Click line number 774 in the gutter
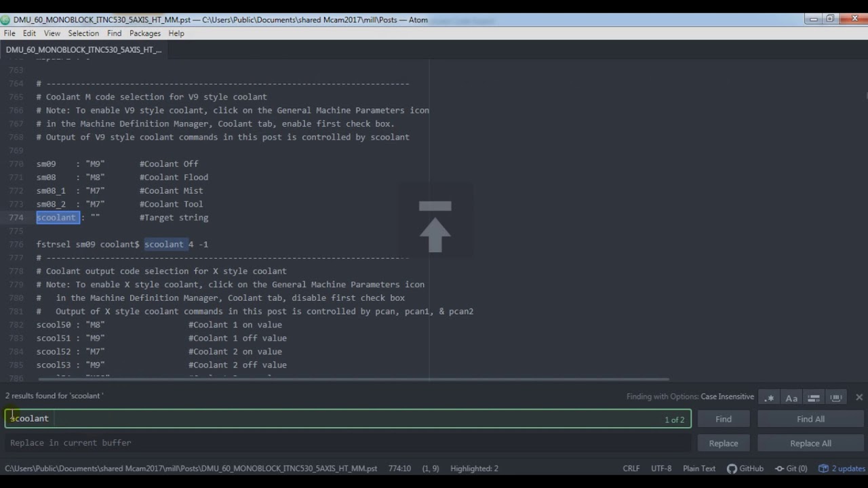Screen dimensions: 868x488 tap(16, 218)
